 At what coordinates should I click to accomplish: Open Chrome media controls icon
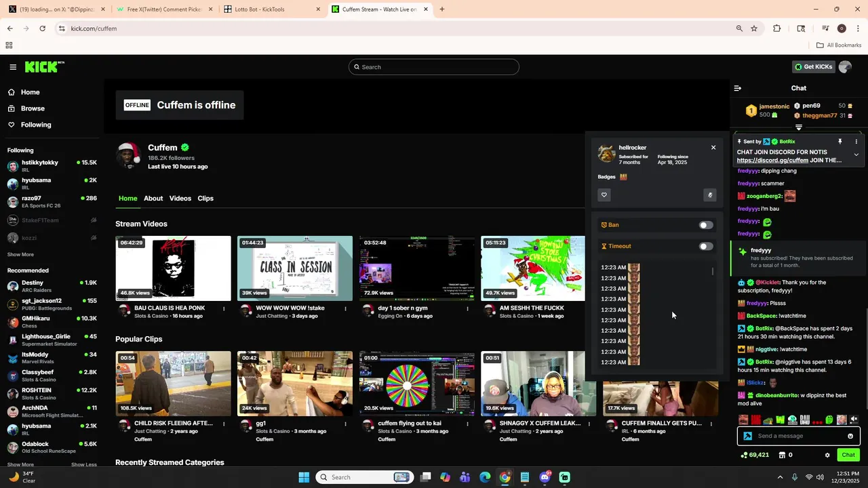pyautogui.click(x=825, y=28)
